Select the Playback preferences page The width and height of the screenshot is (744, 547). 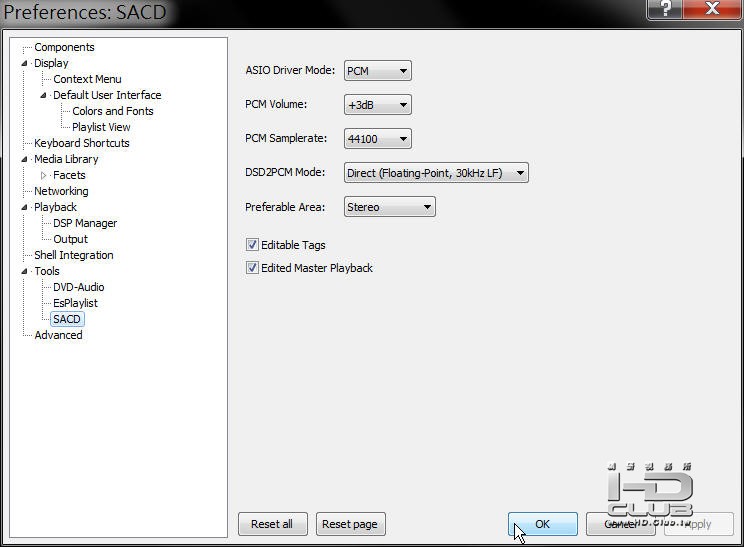coord(55,207)
